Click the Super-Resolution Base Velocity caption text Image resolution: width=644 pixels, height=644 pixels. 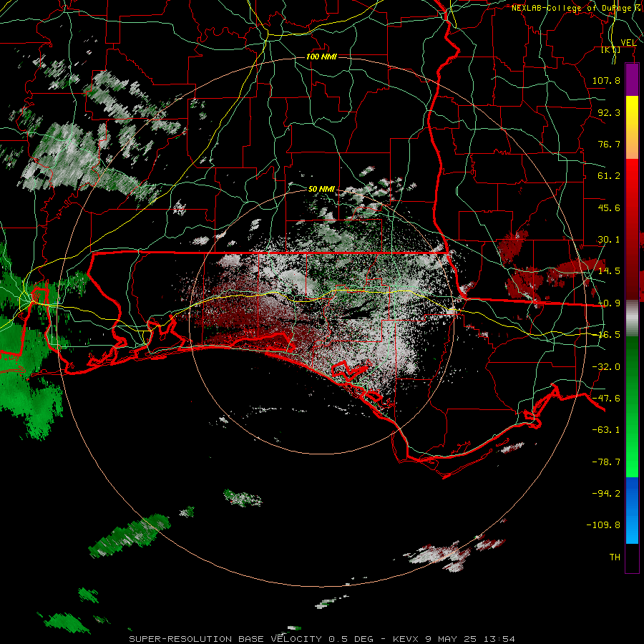coord(322,639)
